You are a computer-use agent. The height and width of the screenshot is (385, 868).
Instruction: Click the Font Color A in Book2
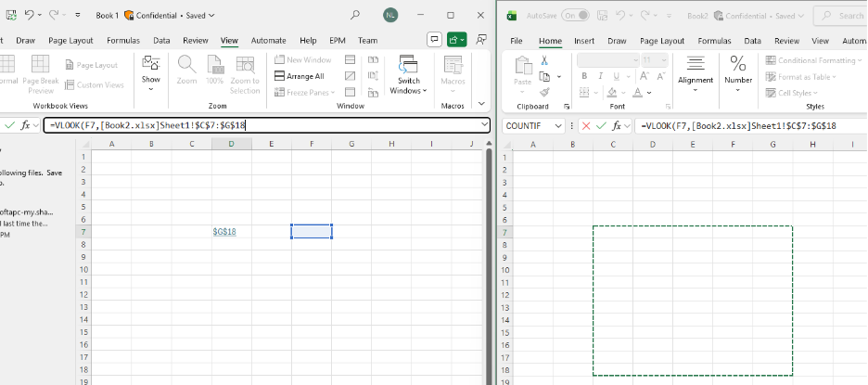[x=638, y=93]
